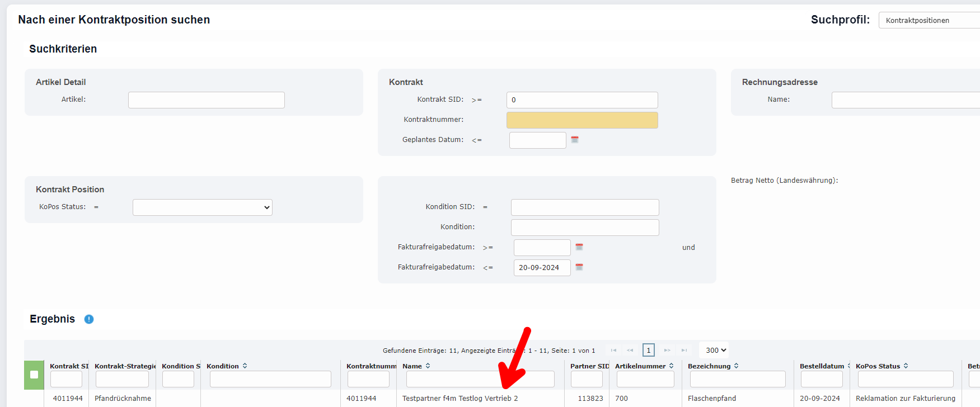Image resolution: width=980 pixels, height=407 pixels.
Task: Focus the Artikel search input field
Action: click(206, 100)
